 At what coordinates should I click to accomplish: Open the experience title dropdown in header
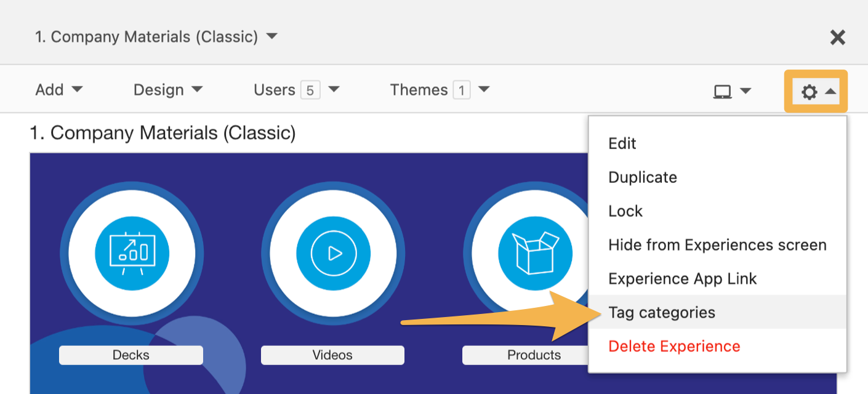[x=156, y=37]
